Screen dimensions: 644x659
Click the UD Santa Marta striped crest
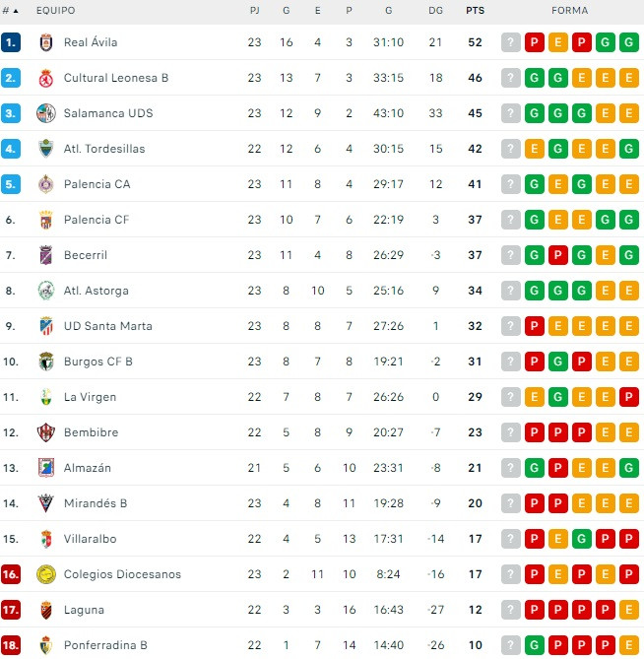(x=46, y=326)
